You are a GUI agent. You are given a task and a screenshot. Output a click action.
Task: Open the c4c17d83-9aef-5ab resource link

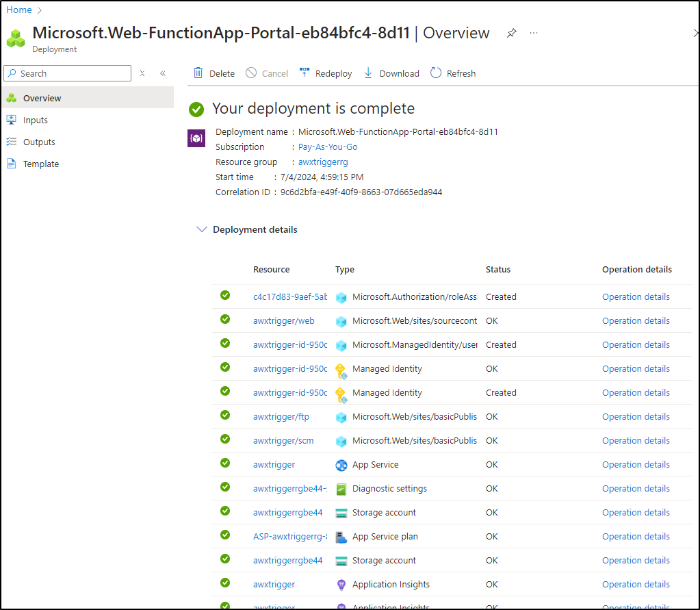(x=290, y=297)
